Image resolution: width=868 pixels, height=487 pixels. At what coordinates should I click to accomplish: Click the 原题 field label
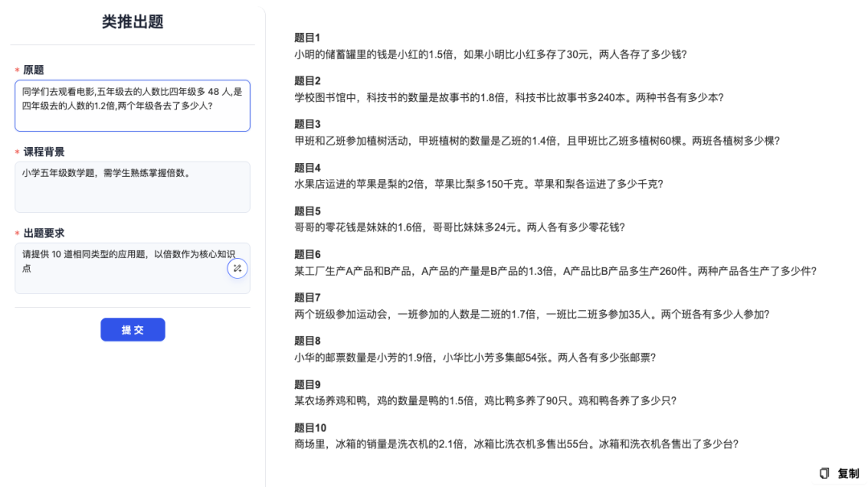36,70
